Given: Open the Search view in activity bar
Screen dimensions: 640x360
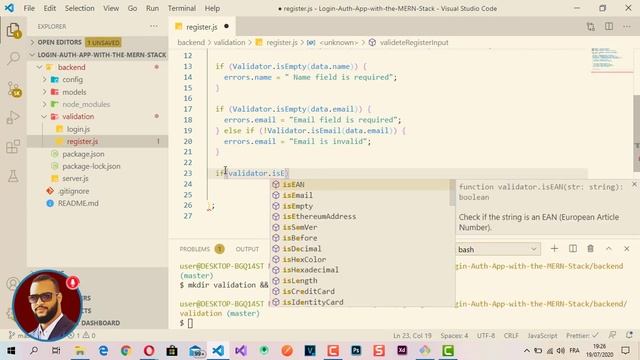Looking at the screenshot, I should pos(13,59).
